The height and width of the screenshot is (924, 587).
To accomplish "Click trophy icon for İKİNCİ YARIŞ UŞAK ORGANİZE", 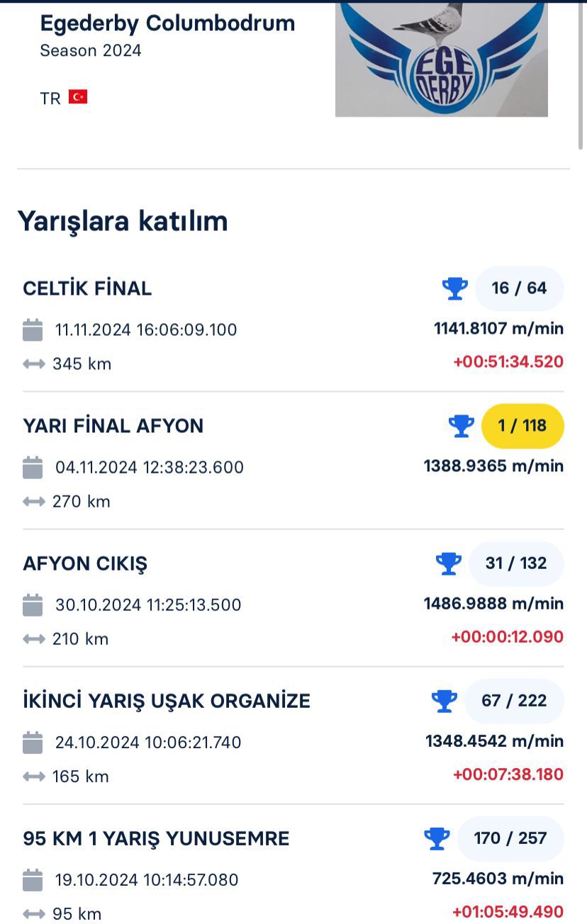I will click(444, 701).
